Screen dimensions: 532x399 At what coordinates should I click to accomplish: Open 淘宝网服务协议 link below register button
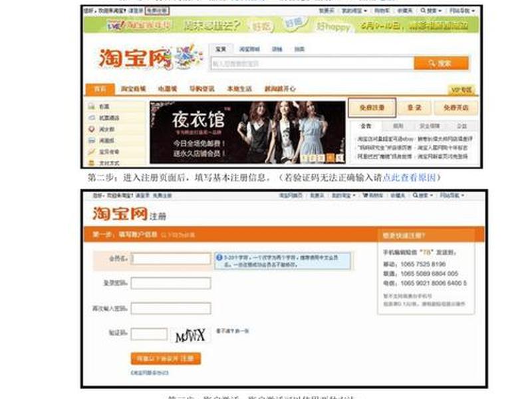[x=150, y=372]
